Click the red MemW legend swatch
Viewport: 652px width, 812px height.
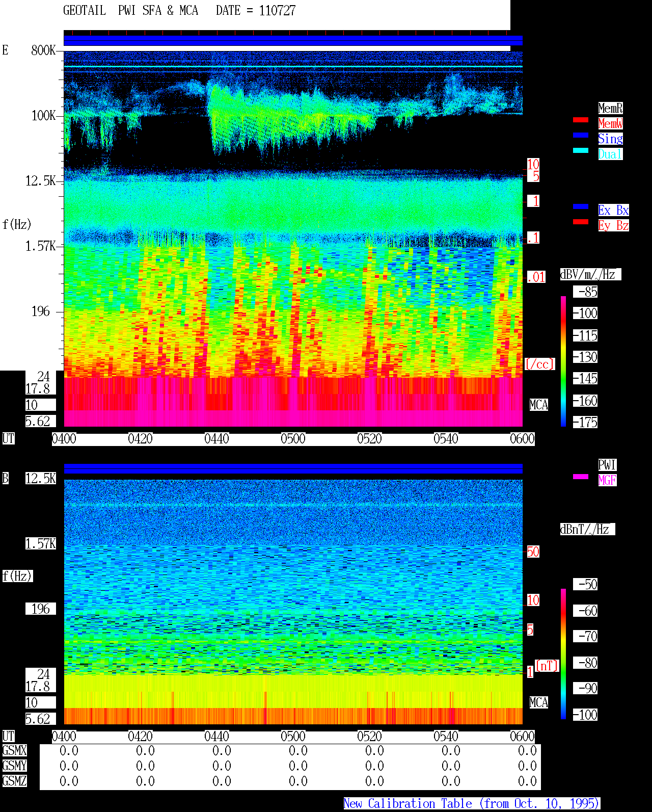coord(581,120)
